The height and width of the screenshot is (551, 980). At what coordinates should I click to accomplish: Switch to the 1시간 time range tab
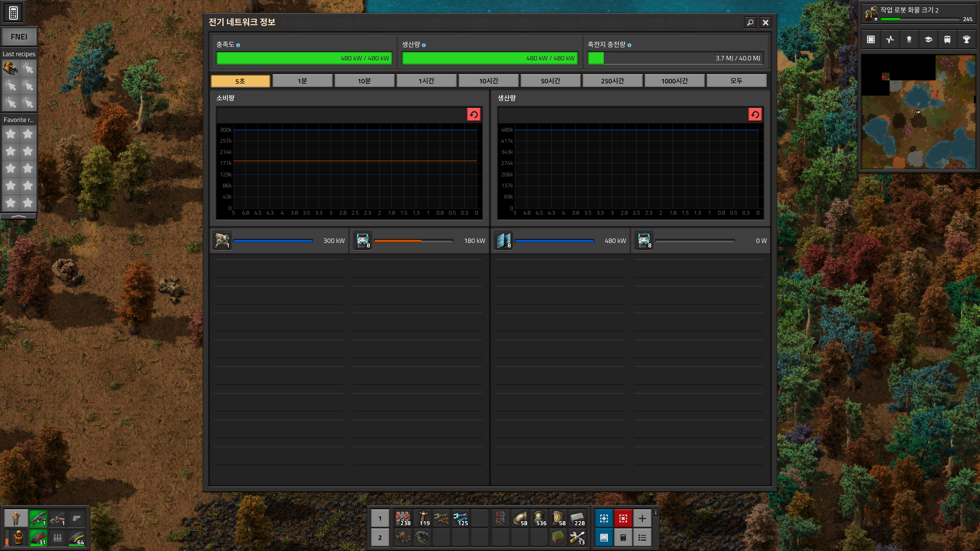[x=426, y=81]
